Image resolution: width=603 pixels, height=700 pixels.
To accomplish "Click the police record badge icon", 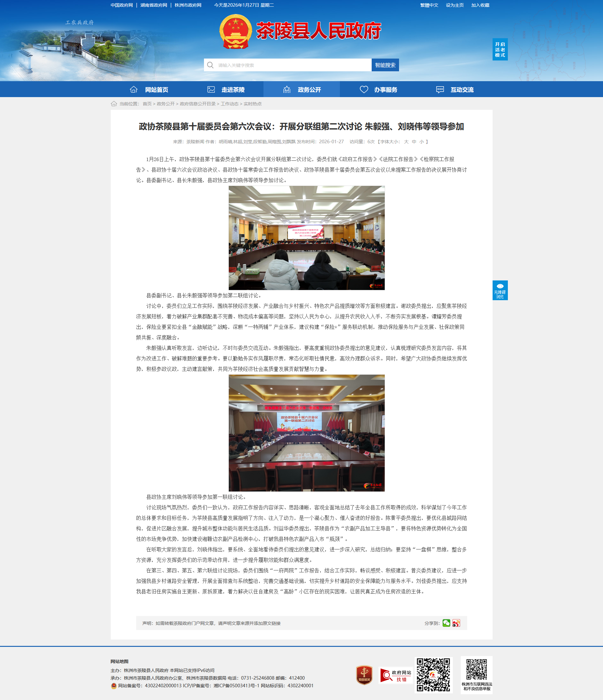I will [114, 686].
